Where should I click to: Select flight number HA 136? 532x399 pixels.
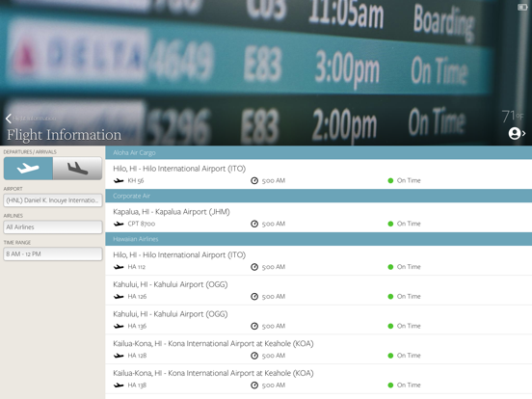(x=137, y=326)
